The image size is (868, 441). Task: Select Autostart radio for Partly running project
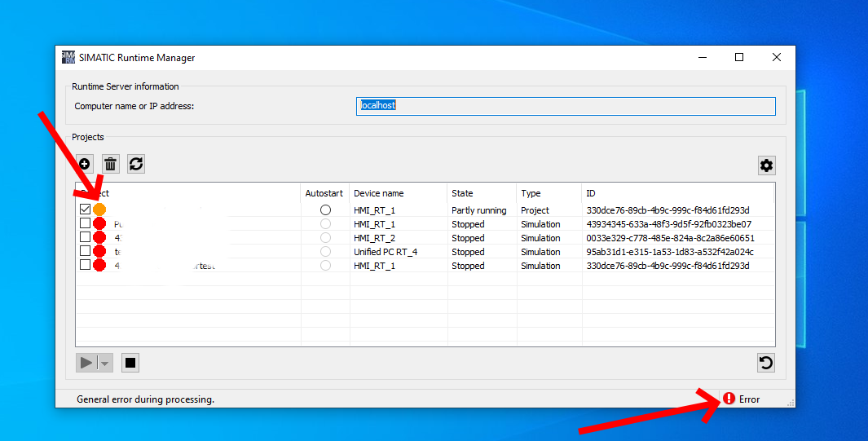[325, 209]
